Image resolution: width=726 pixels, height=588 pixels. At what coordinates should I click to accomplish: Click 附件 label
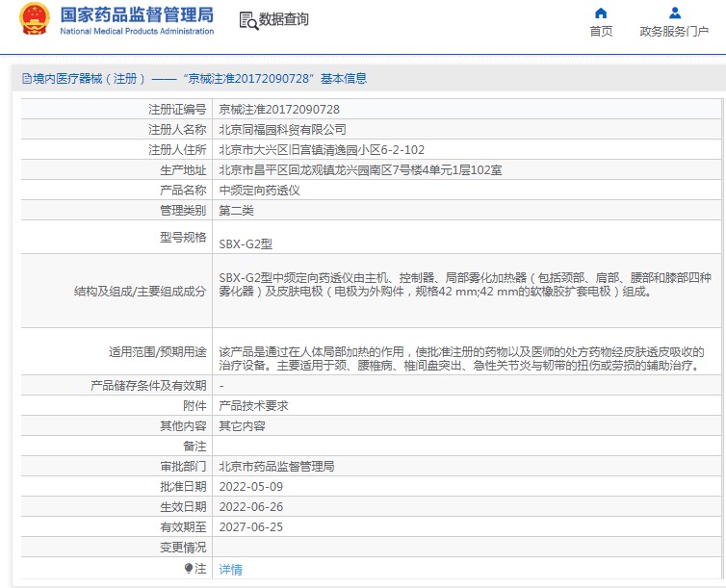tap(194, 406)
